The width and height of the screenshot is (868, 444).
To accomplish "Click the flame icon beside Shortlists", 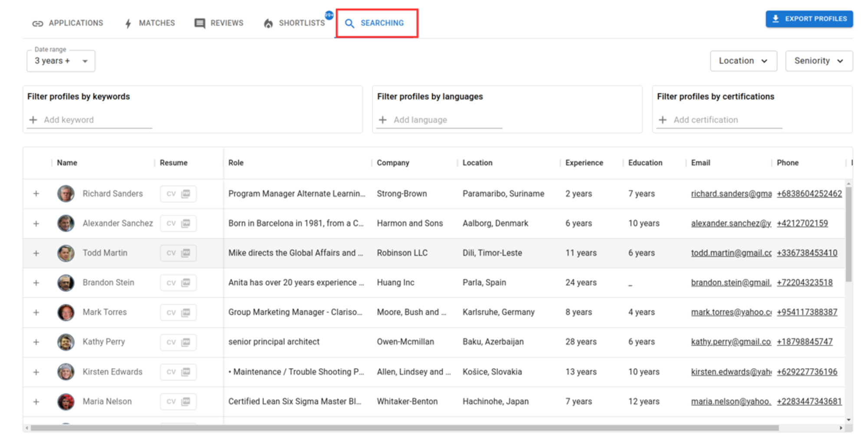I will point(267,23).
